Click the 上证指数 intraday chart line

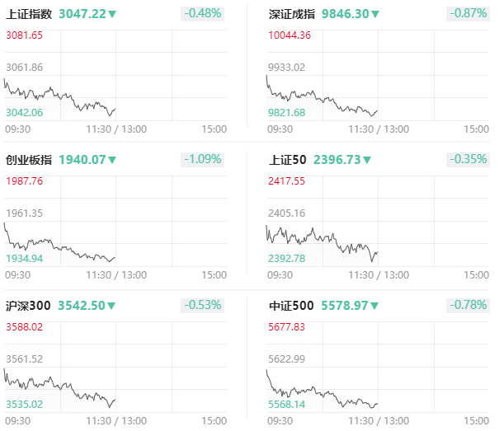tap(59, 96)
